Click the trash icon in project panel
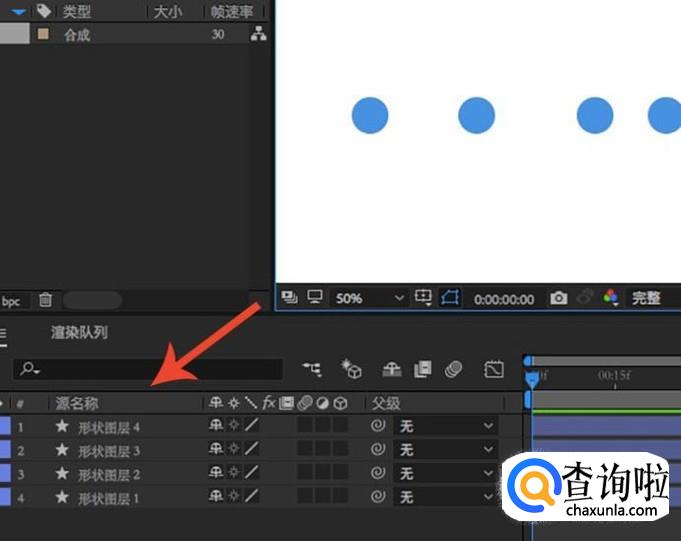681x541 pixels. [x=45, y=300]
